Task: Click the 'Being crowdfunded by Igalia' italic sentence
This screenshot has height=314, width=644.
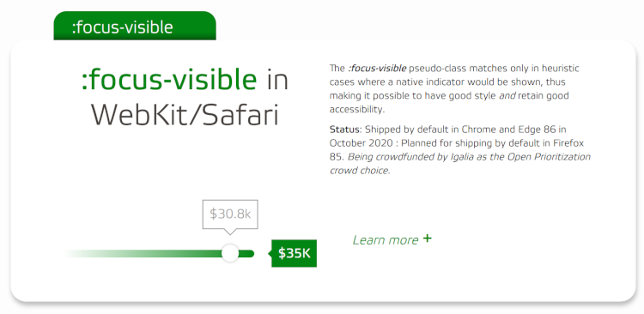Action: click(x=460, y=164)
